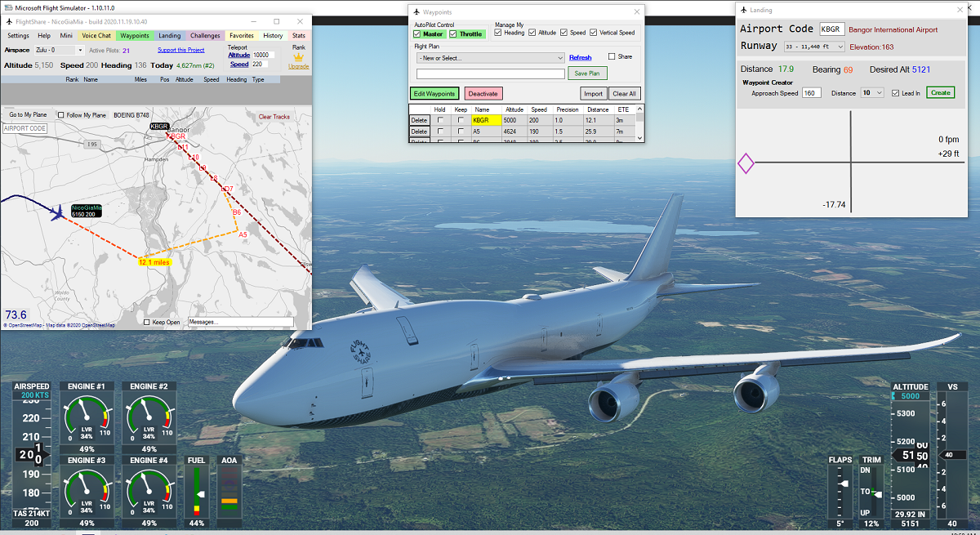Click the Landing window title airplane icon
Image resolution: width=980 pixels, height=535 pixels.
(x=744, y=10)
